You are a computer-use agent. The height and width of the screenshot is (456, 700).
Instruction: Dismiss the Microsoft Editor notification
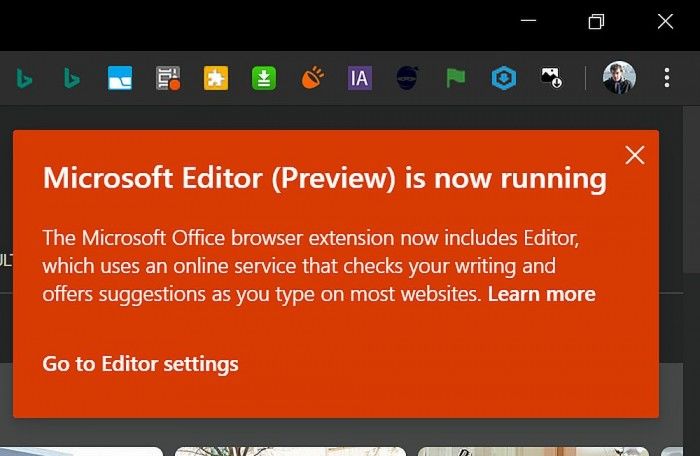(x=634, y=155)
